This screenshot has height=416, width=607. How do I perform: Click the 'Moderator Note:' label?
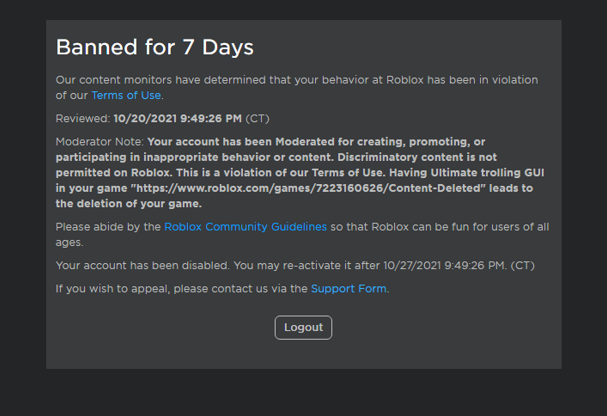[99, 142]
